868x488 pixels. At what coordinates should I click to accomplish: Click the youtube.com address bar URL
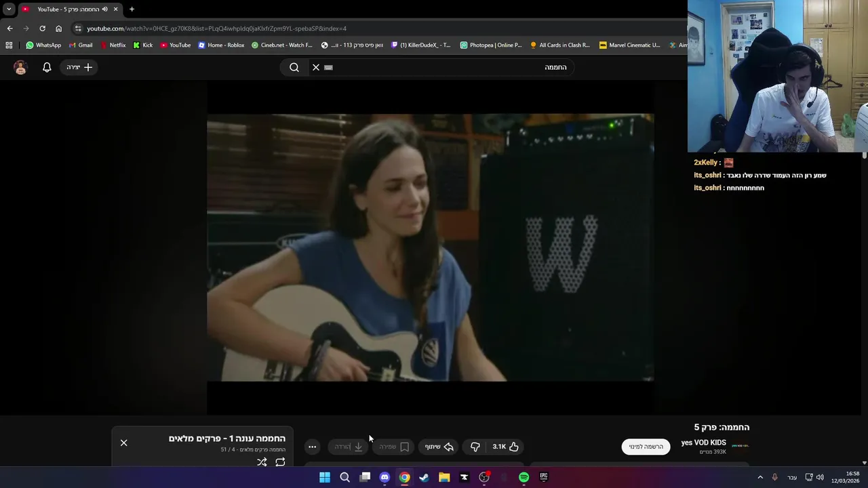click(x=216, y=28)
